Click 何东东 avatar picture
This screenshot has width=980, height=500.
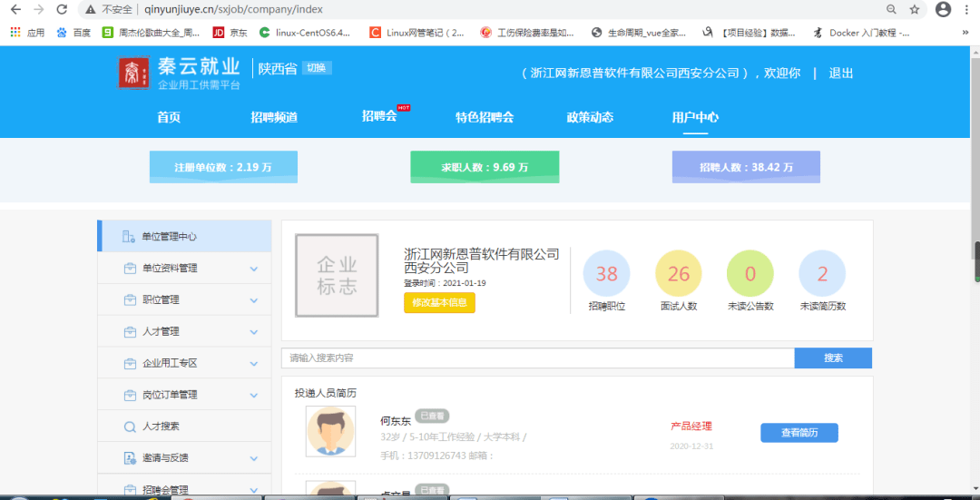(330, 431)
